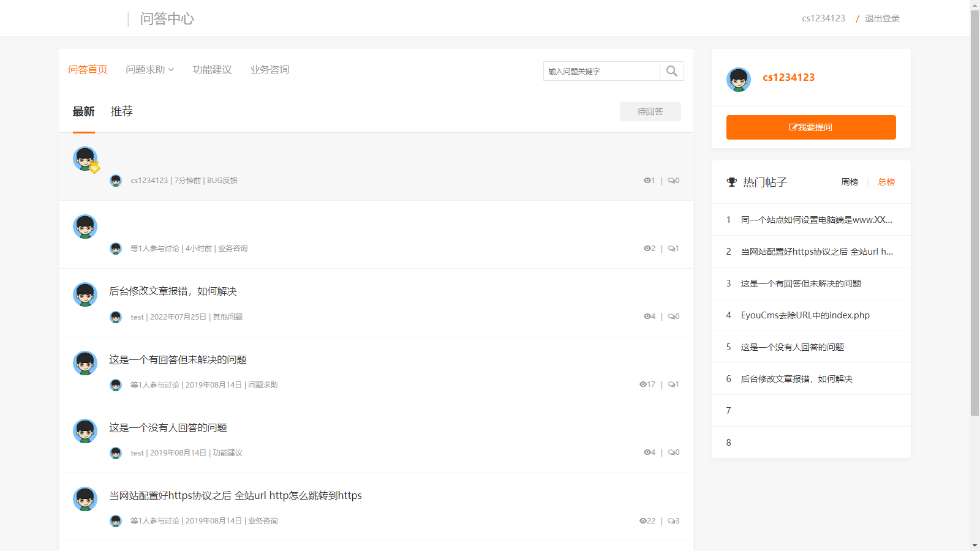980x551 pixels.
Task: Click cs1234123 profile avatar in sidebar
Action: (x=739, y=80)
